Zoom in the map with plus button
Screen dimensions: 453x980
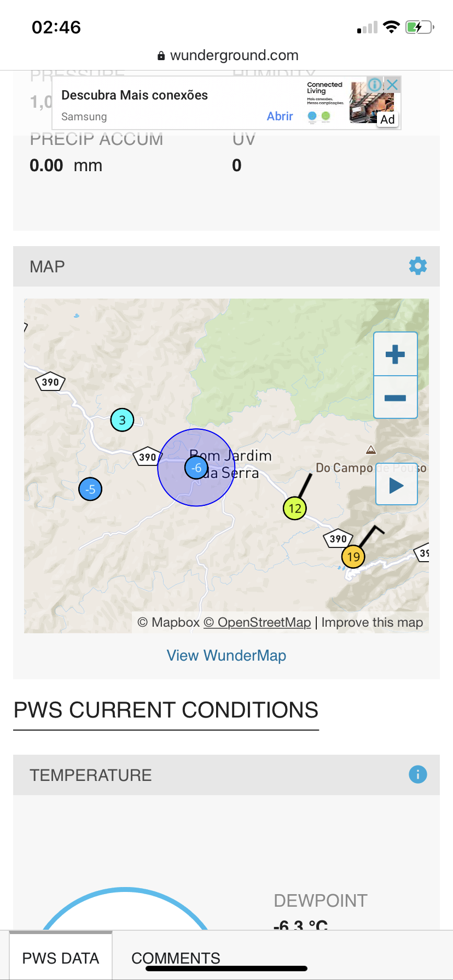(x=396, y=354)
